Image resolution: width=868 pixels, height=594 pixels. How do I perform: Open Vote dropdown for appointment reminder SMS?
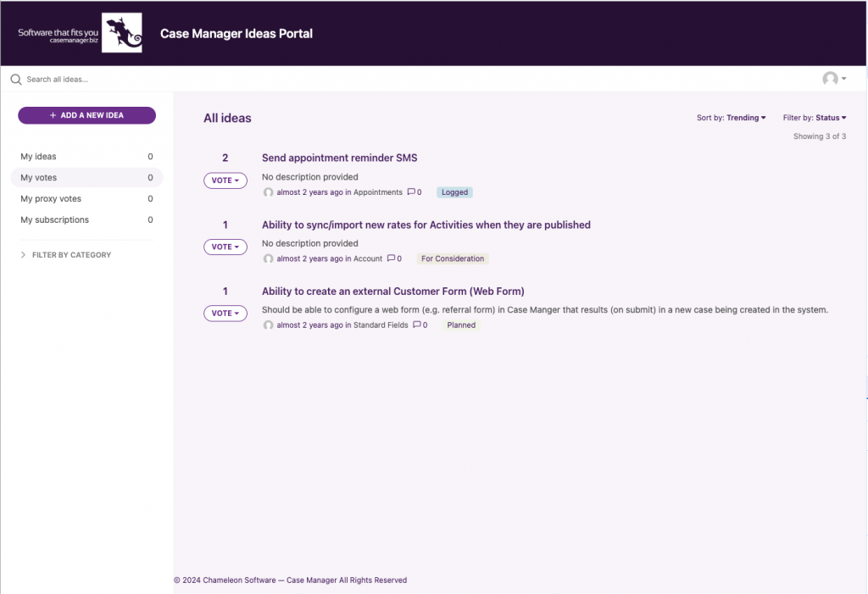(225, 180)
